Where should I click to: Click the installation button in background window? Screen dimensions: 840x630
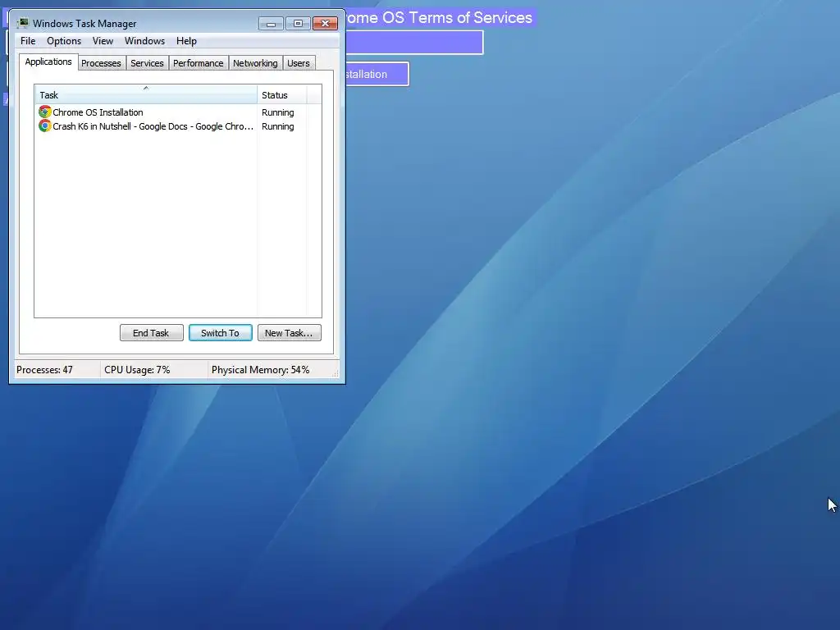tap(377, 74)
